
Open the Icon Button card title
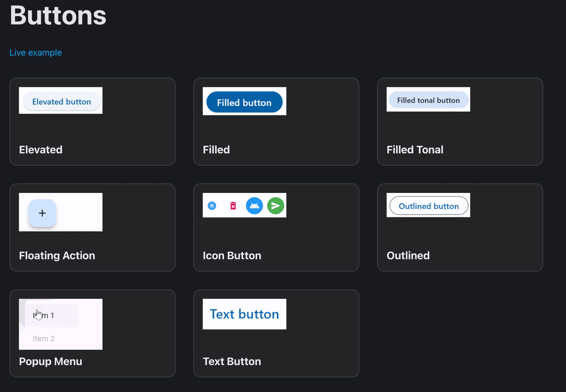click(232, 255)
